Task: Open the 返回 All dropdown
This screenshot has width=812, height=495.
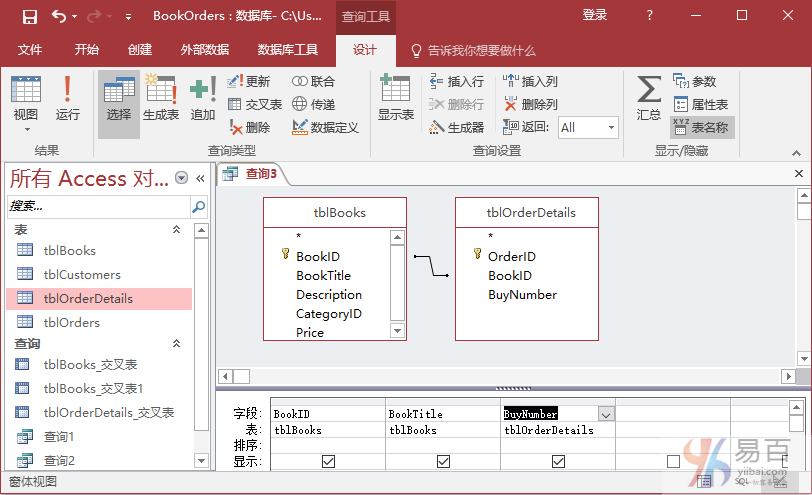Action: tap(610, 127)
